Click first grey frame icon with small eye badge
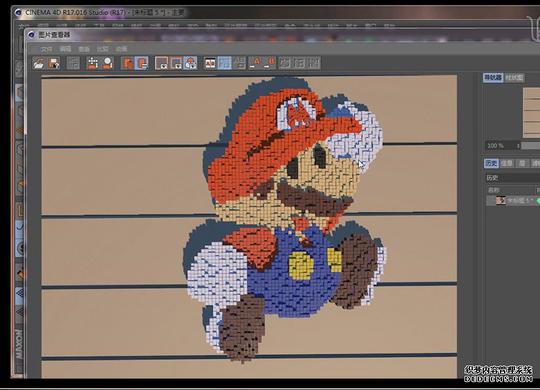The height and width of the screenshot is (390, 540). (x=162, y=63)
